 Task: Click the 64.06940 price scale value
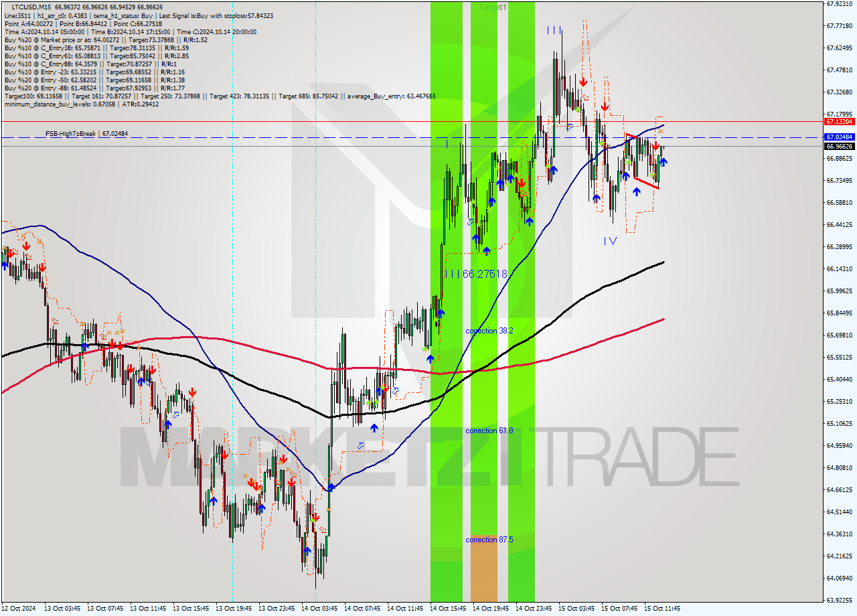pos(840,579)
